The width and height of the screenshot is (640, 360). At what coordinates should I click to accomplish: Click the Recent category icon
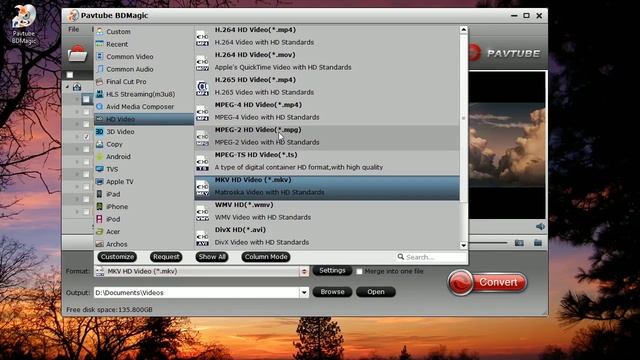100,44
